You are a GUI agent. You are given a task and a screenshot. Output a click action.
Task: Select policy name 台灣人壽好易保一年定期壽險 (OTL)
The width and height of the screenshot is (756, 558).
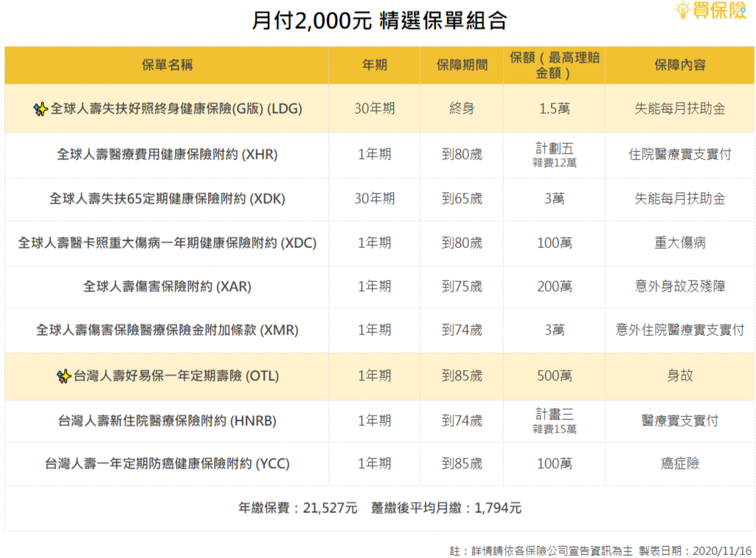176,376
